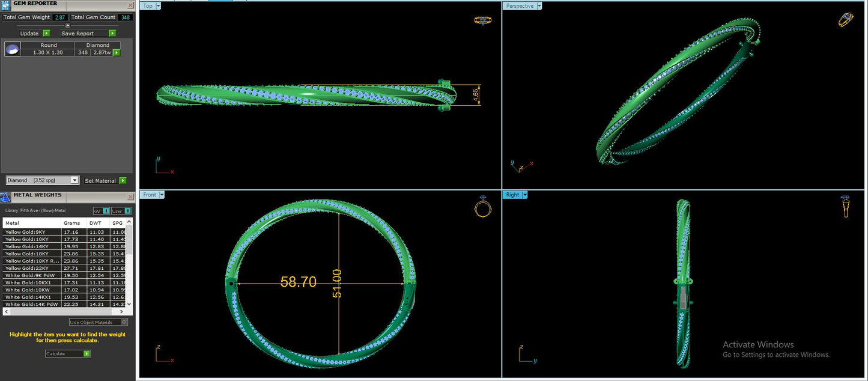Select the Yellow Gold:22KY row
This screenshot has width=868, height=381.
(65, 268)
